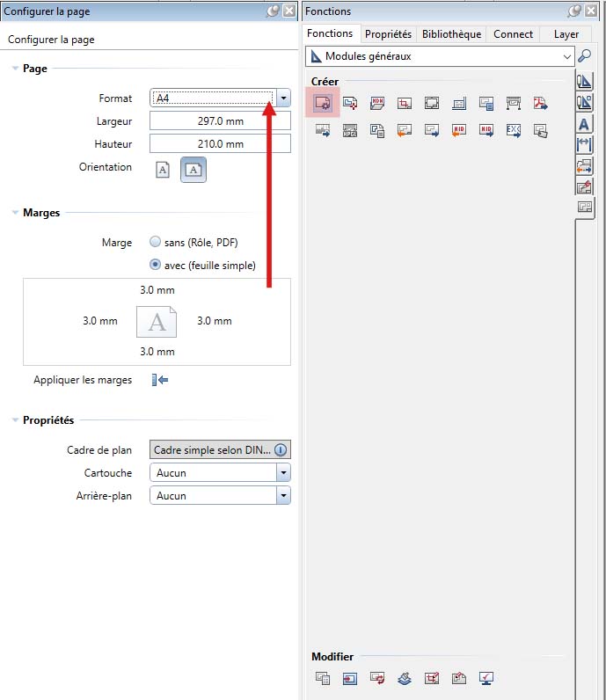
Task: Click the EX export blue arrow icon
Action: [514, 130]
